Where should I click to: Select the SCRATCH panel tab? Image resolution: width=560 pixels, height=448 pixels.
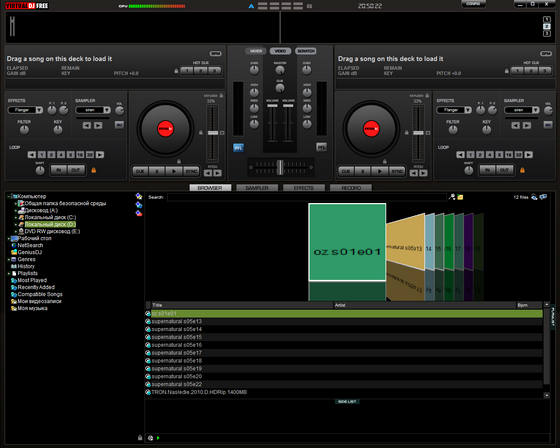tap(306, 51)
